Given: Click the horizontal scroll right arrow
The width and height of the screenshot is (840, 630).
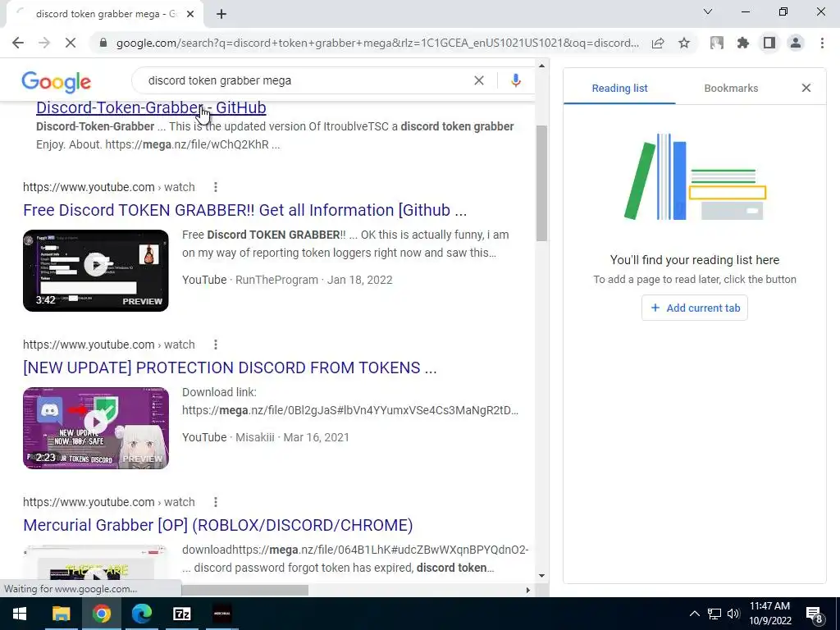Looking at the screenshot, I should [x=527, y=590].
